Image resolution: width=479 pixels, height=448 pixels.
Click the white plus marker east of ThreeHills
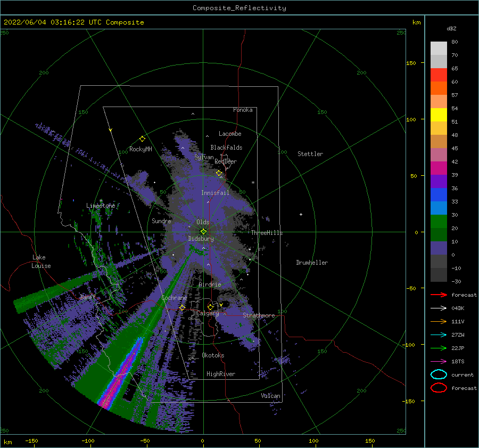pos(301,214)
